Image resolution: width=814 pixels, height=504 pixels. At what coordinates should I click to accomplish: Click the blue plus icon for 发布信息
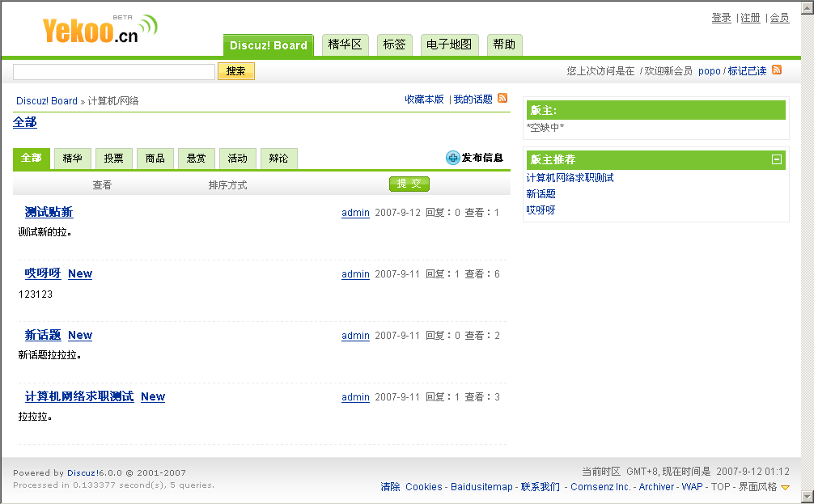coord(452,158)
